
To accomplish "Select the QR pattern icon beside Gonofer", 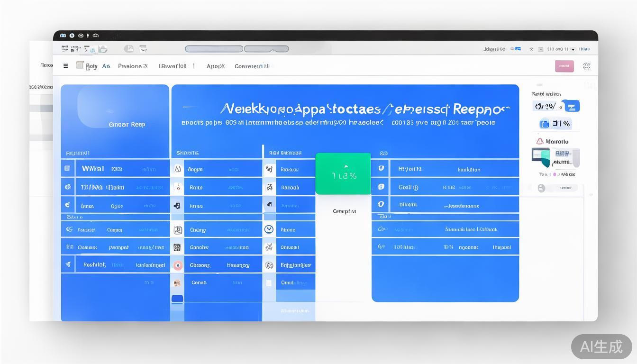I will pos(177,247).
